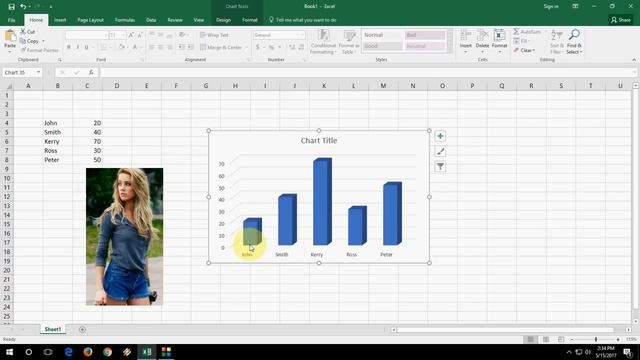Open the font name dropdown
Viewport: 640px width, 360px height.
pos(106,36)
